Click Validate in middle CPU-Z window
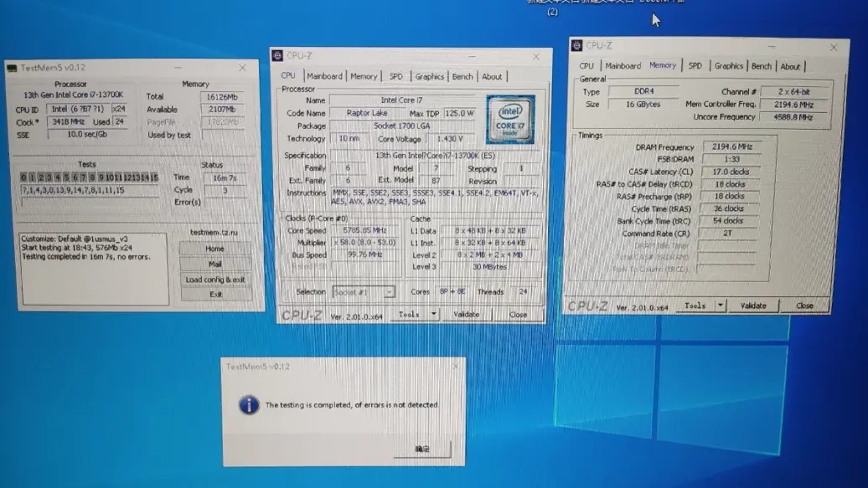Viewport: 868px width, 488px height. [x=466, y=314]
